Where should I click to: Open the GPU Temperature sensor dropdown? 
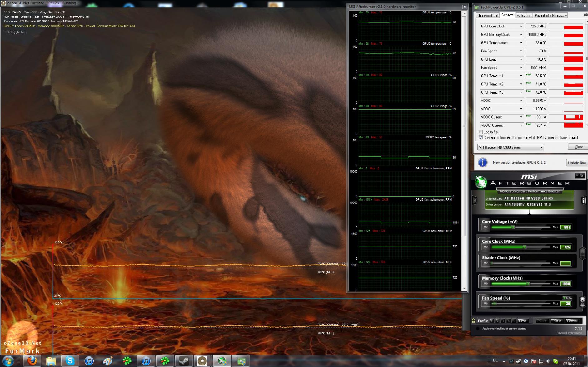[521, 43]
